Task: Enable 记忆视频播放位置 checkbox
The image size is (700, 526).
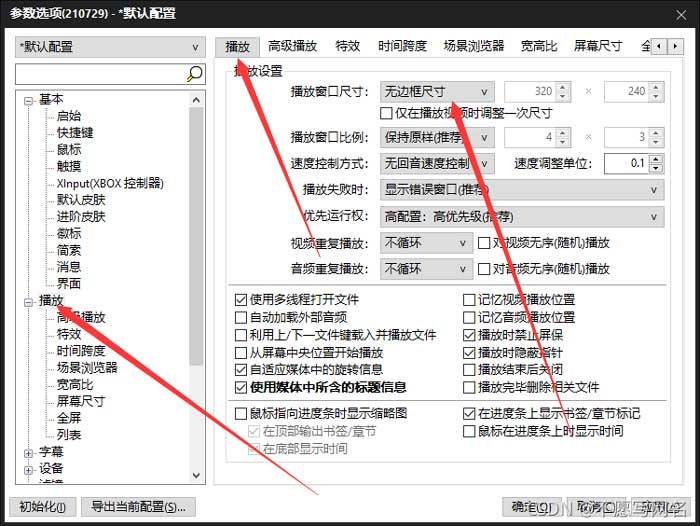Action: pyautogui.click(x=470, y=300)
